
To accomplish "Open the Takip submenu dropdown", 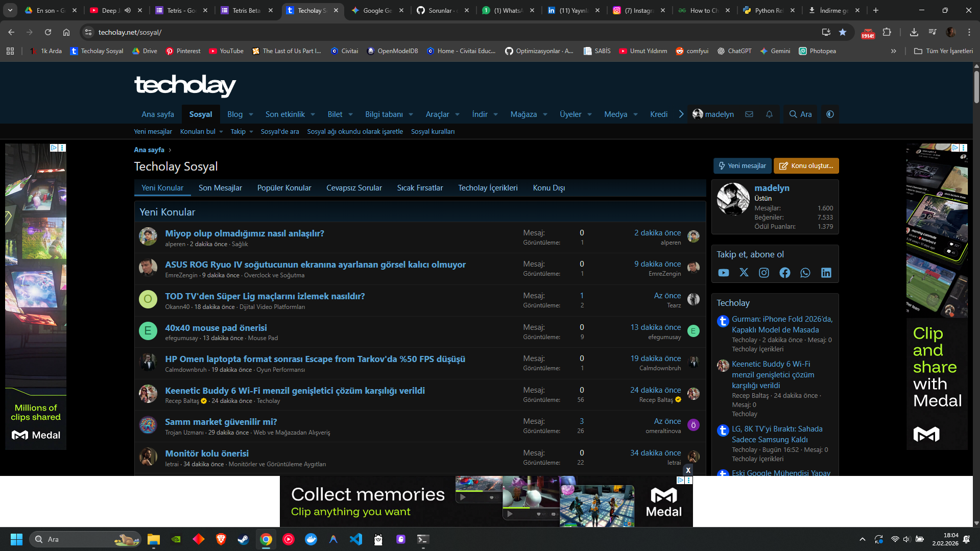I will 242,132.
